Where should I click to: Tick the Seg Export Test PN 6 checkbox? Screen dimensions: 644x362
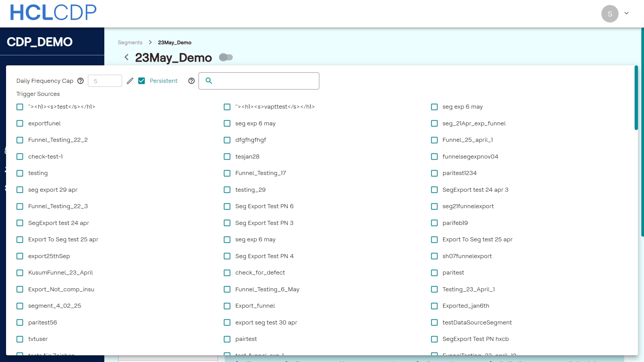tap(227, 206)
